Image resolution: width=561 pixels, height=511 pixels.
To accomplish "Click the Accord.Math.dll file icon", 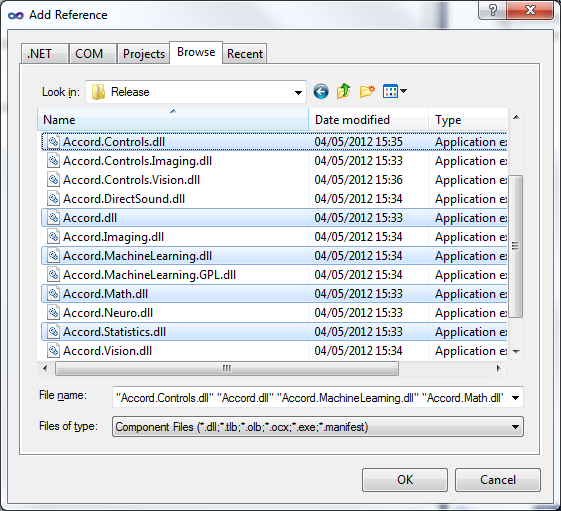I will [53, 293].
